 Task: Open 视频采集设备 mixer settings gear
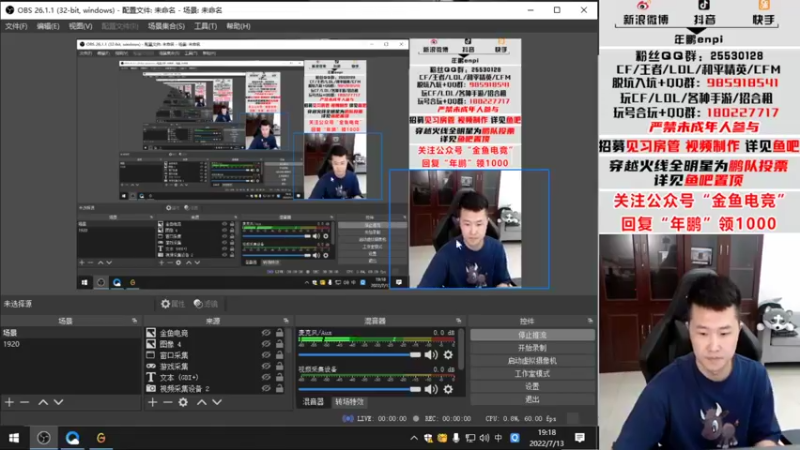coord(448,389)
